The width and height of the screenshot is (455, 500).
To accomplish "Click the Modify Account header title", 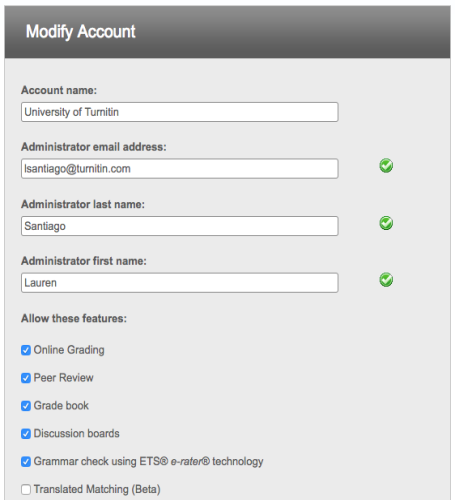I will click(x=81, y=32).
